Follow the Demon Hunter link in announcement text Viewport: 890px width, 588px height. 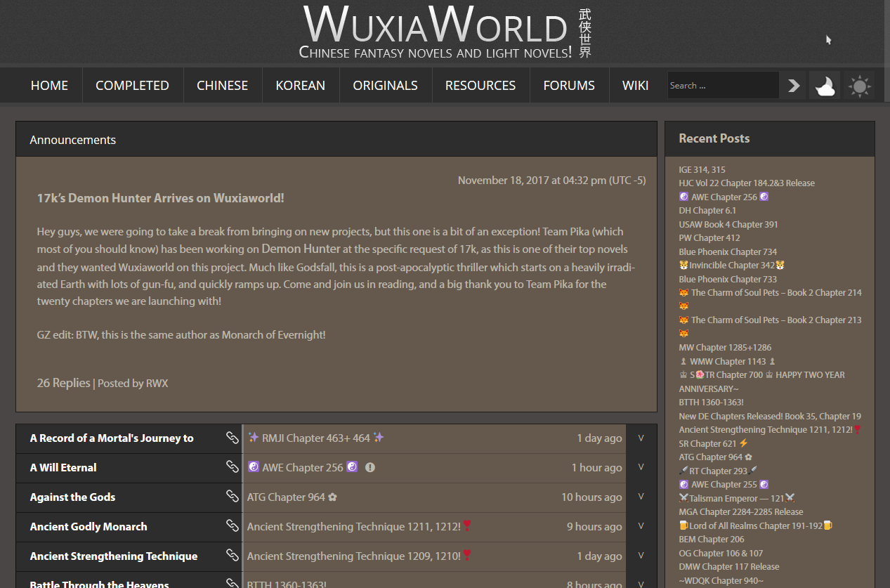point(301,249)
